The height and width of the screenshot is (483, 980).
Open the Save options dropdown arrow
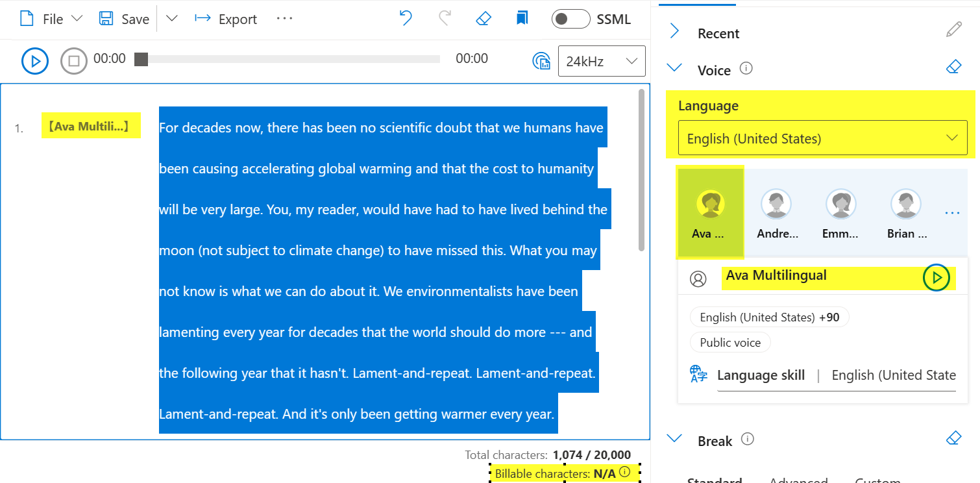coord(171,19)
